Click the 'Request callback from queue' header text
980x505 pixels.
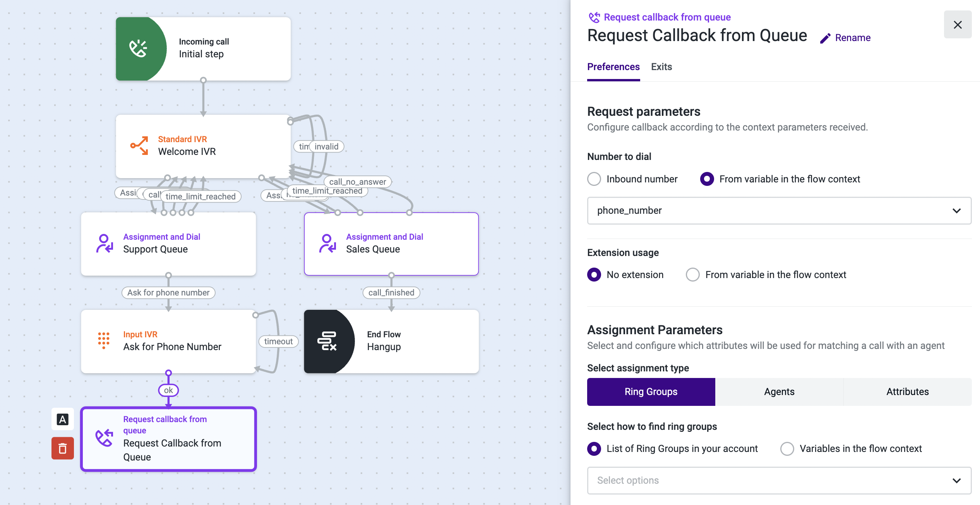[667, 17]
